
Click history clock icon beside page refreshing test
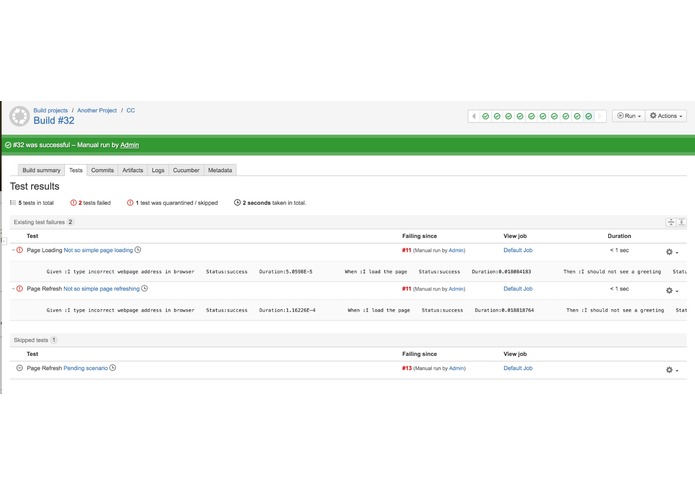pos(144,288)
